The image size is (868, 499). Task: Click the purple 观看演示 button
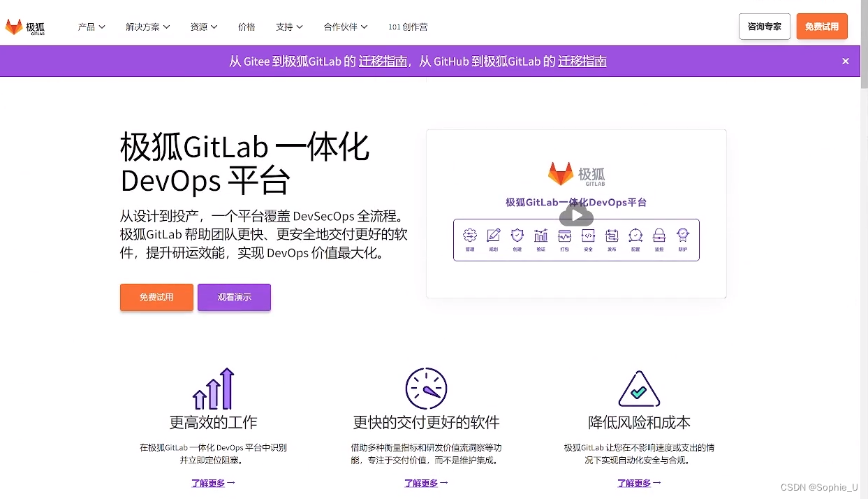coord(234,297)
